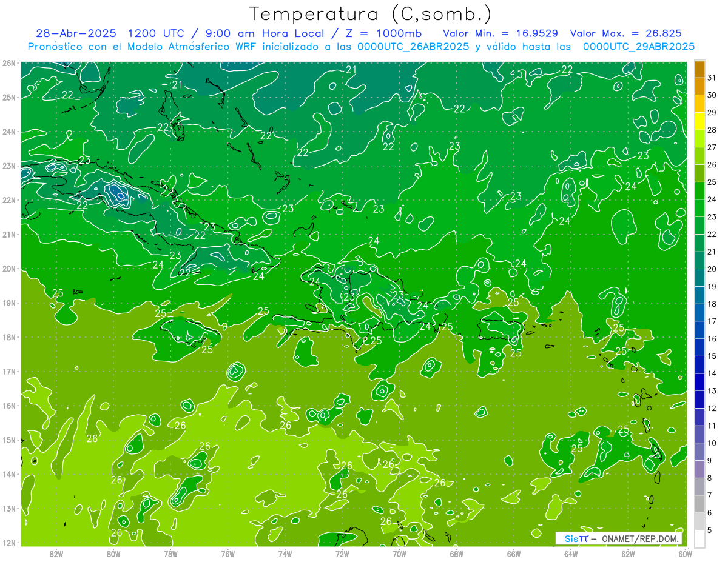
Task: Click the 12N latitude axis label
Action: tap(9, 543)
